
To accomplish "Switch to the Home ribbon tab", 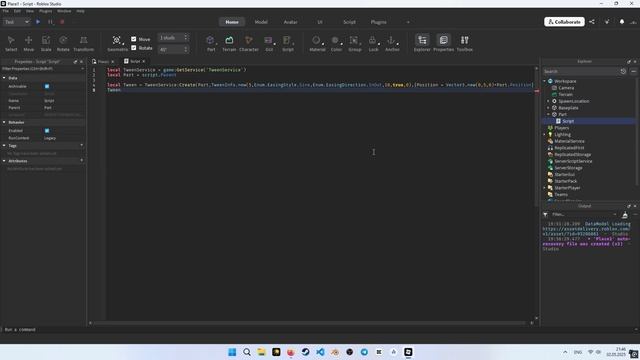I will point(232,22).
